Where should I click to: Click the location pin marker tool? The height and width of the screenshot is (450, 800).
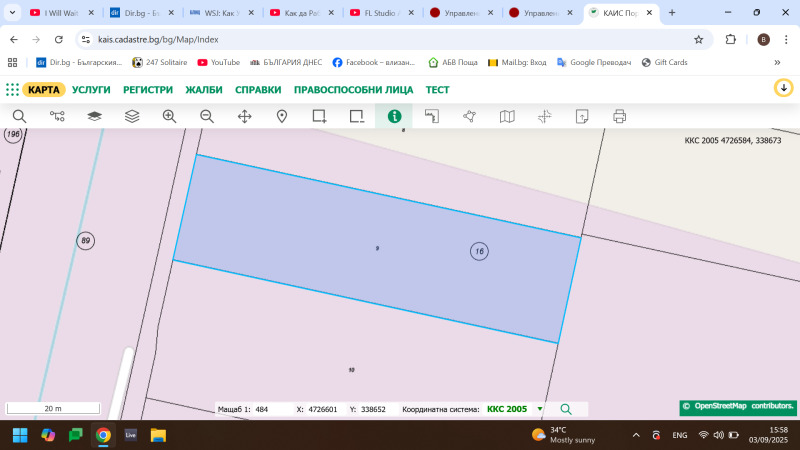282,116
